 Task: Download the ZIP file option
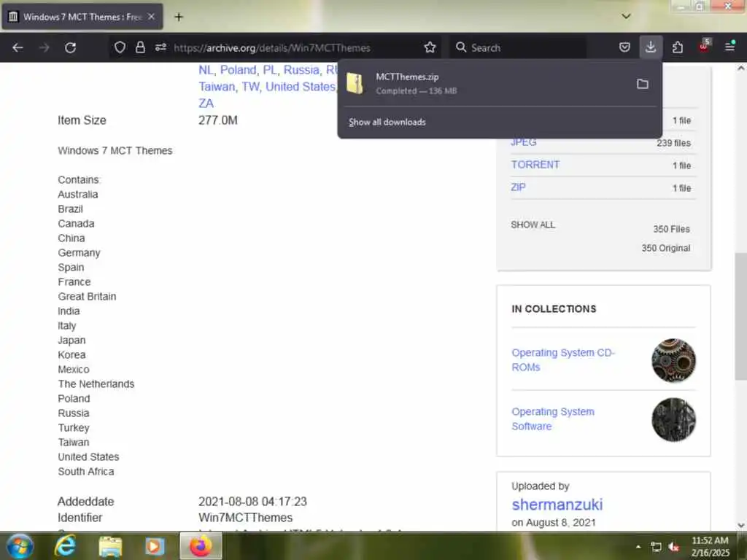tap(518, 187)
